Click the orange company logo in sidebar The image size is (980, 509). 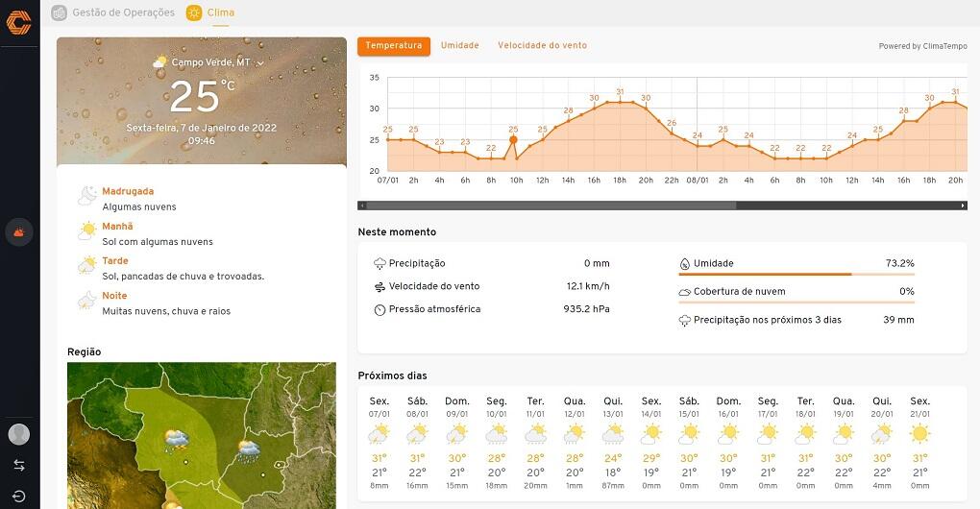[x=19, y=22]
